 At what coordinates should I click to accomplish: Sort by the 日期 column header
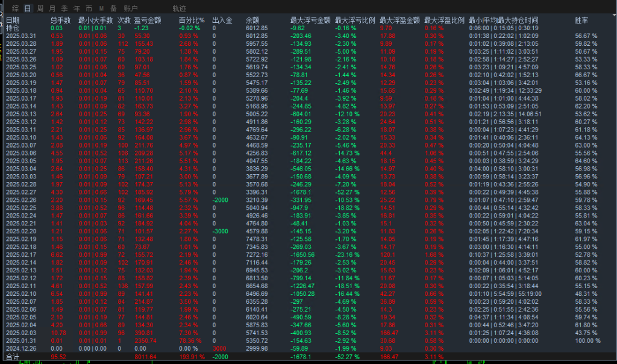click(x=13, y=20)
